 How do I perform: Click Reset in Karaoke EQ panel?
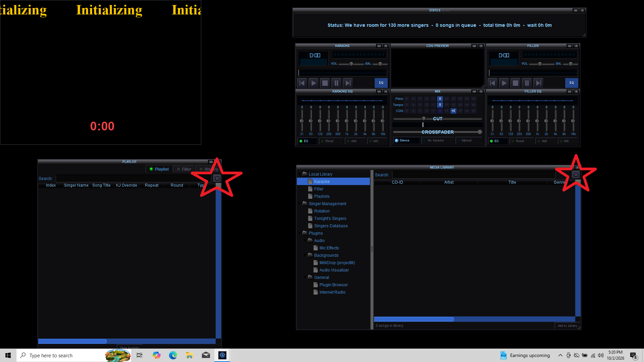coord(331,141)
